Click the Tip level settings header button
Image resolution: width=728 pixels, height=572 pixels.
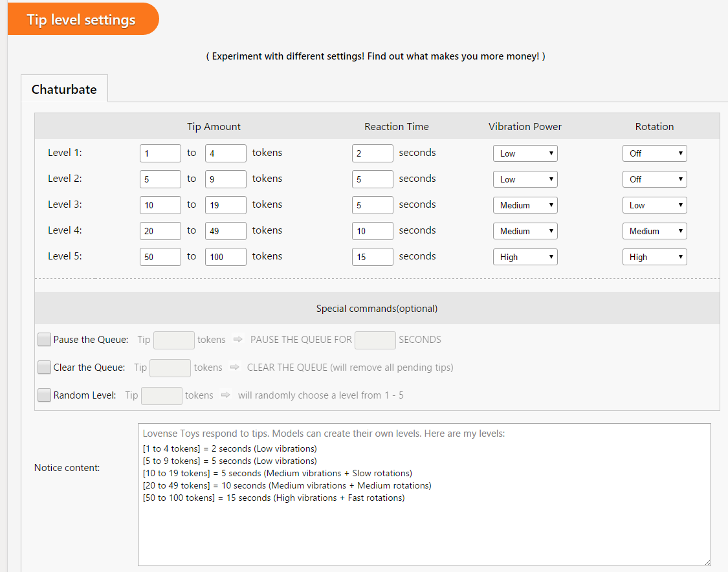pos(83,19)
